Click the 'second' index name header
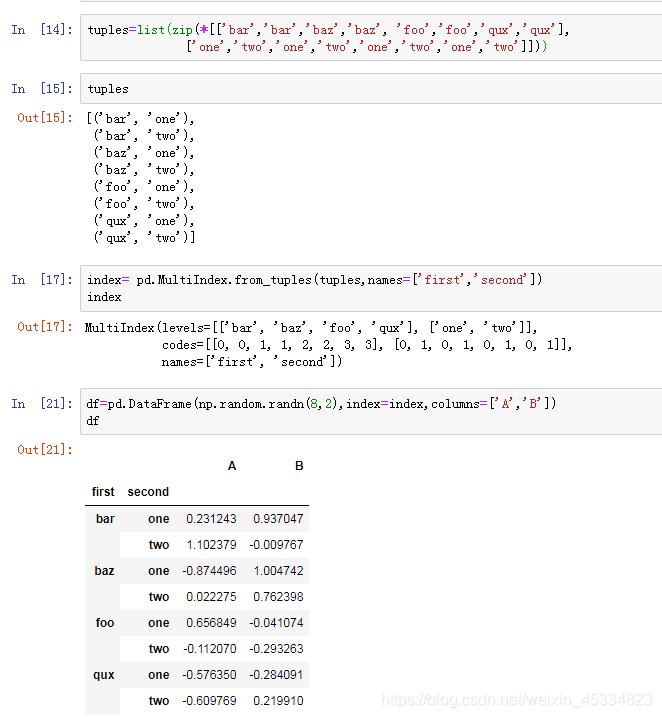This screenshot has width=662, height=718. (x=148, y=492)
